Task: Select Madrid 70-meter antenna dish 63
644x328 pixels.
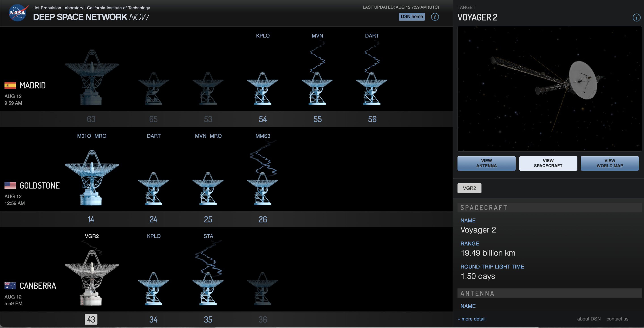Action: click(x=91, y=78)
